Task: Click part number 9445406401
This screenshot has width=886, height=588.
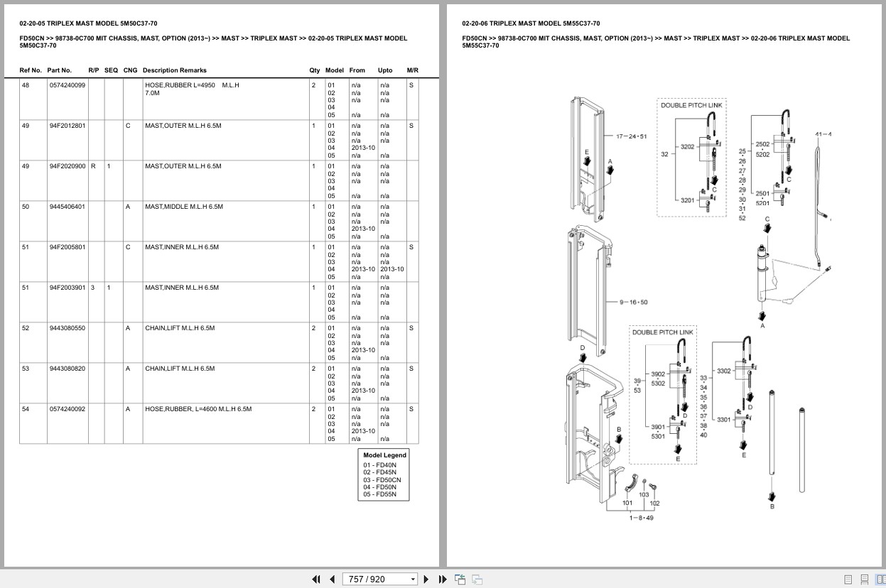Action: click(67, 207)
